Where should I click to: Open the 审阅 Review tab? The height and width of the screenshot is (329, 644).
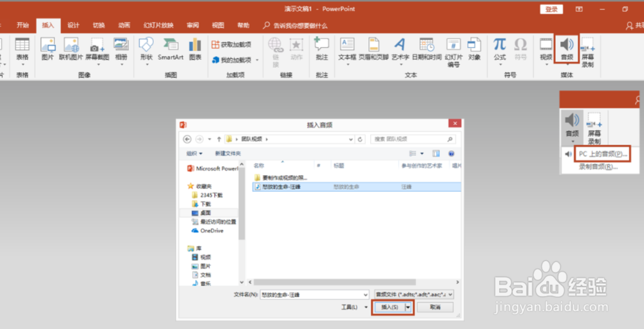point(193,26)
